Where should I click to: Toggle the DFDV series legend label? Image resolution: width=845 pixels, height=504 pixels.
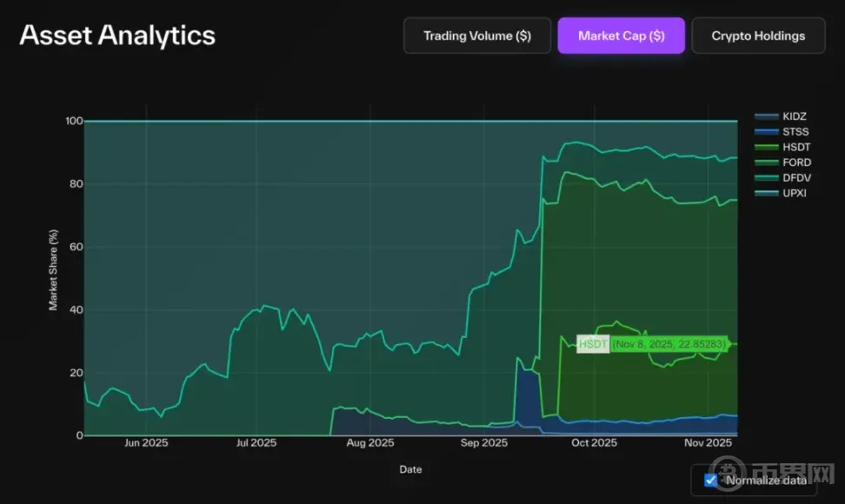click(797, 177)
